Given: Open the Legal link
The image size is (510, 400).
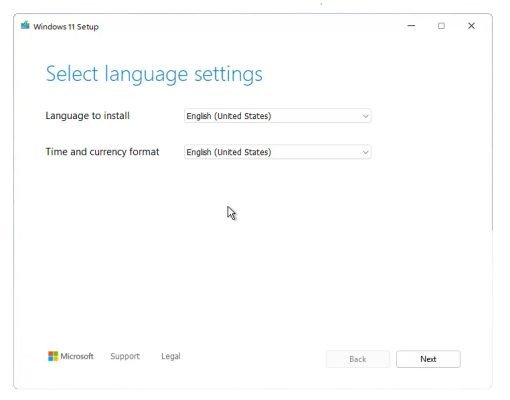Looking at the screenshot, I should [171, 356].
